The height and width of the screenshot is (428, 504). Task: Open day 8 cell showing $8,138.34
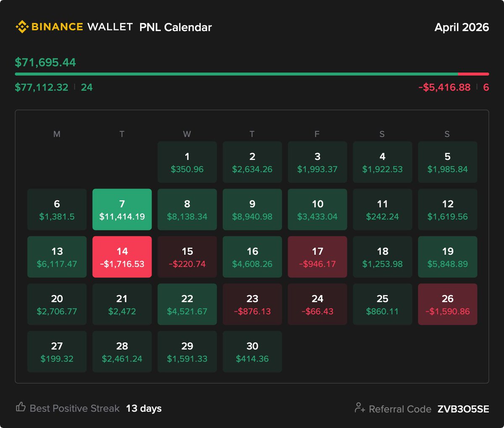[x=187, y=209]
